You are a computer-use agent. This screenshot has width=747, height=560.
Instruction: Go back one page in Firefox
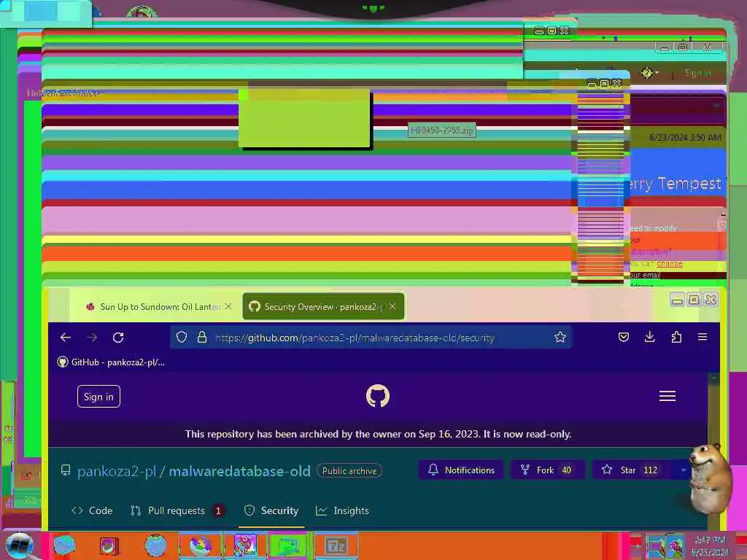(66, 338)
